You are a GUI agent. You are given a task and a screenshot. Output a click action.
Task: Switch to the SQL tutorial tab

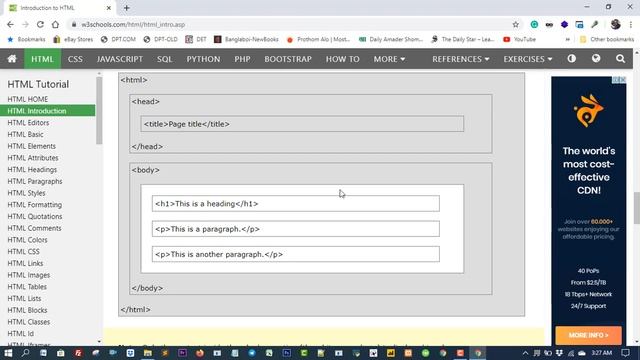[x=164, y=59]
